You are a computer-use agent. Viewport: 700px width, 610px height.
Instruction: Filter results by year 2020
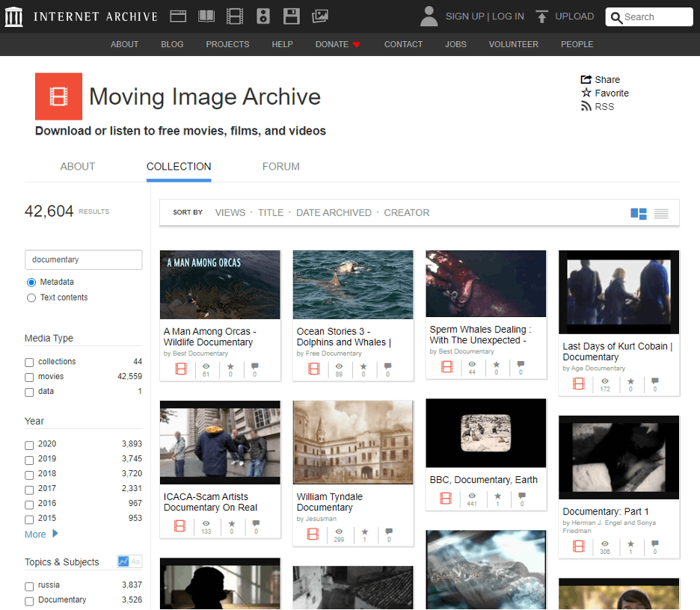(29, 446)
